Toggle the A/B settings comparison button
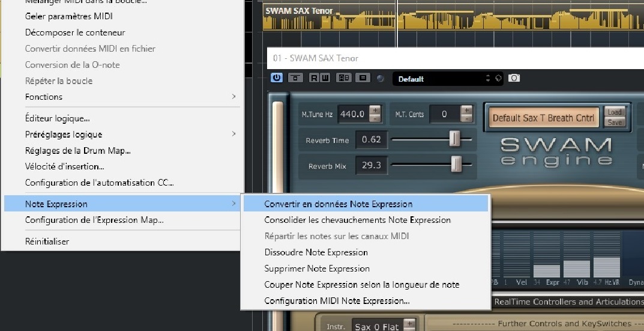 click(344, 77)
